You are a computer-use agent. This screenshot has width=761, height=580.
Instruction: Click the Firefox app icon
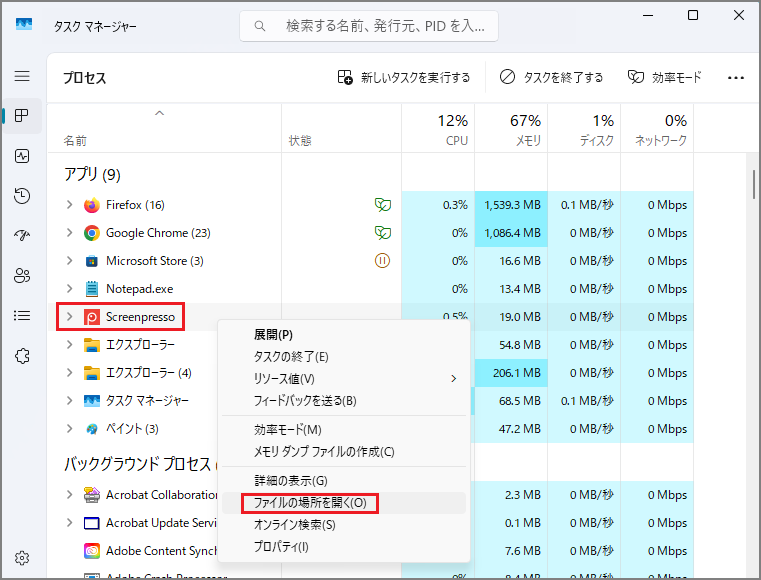[x=92, y=205]
